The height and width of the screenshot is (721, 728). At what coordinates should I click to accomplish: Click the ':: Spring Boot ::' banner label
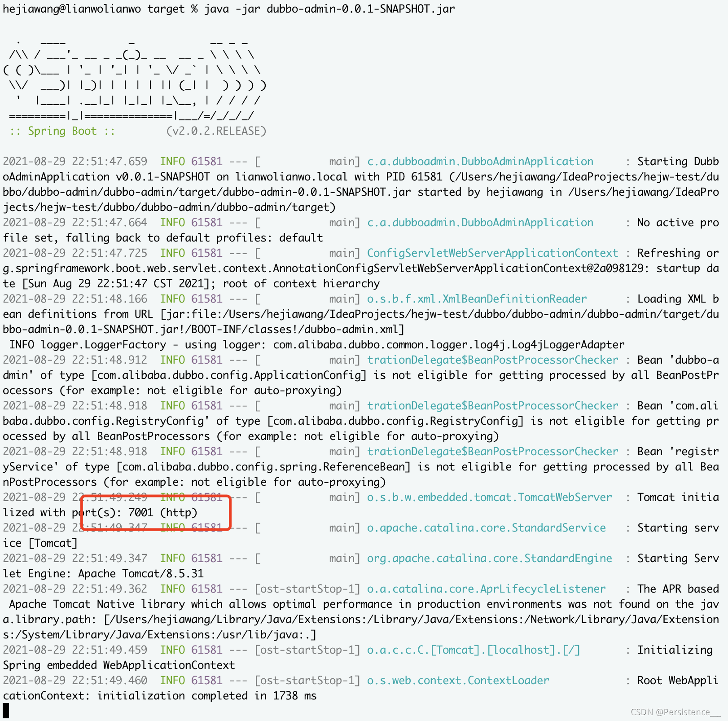[62, 131]
